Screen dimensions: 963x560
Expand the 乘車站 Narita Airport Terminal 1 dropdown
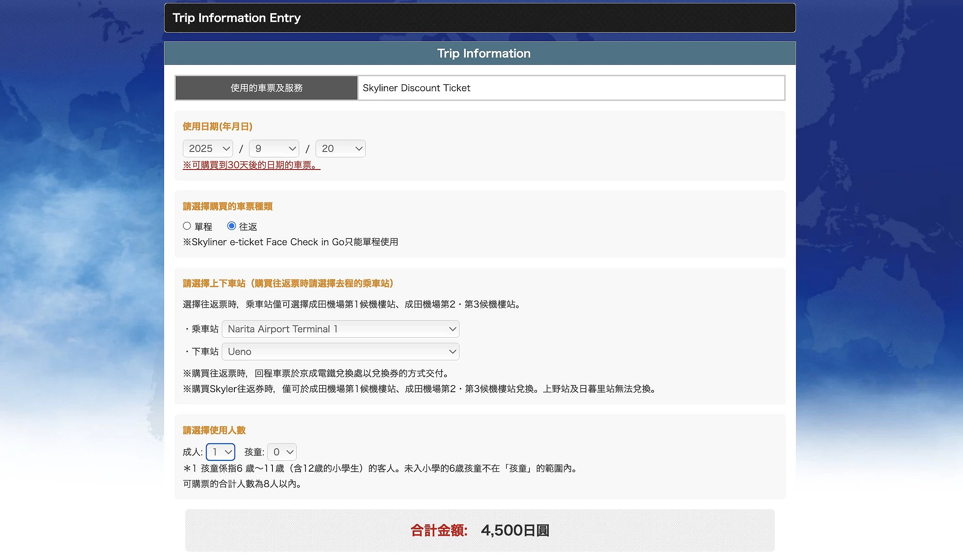tap(340, 329)
